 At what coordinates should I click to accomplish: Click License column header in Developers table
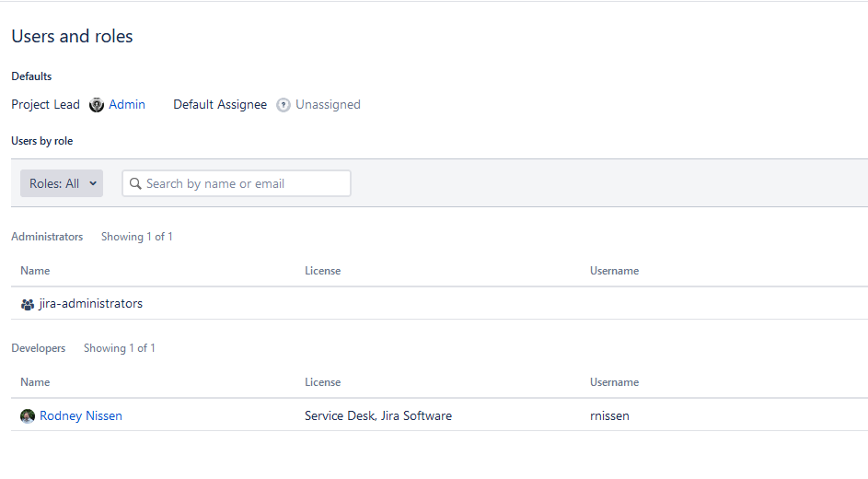click(x=322, y=382)
